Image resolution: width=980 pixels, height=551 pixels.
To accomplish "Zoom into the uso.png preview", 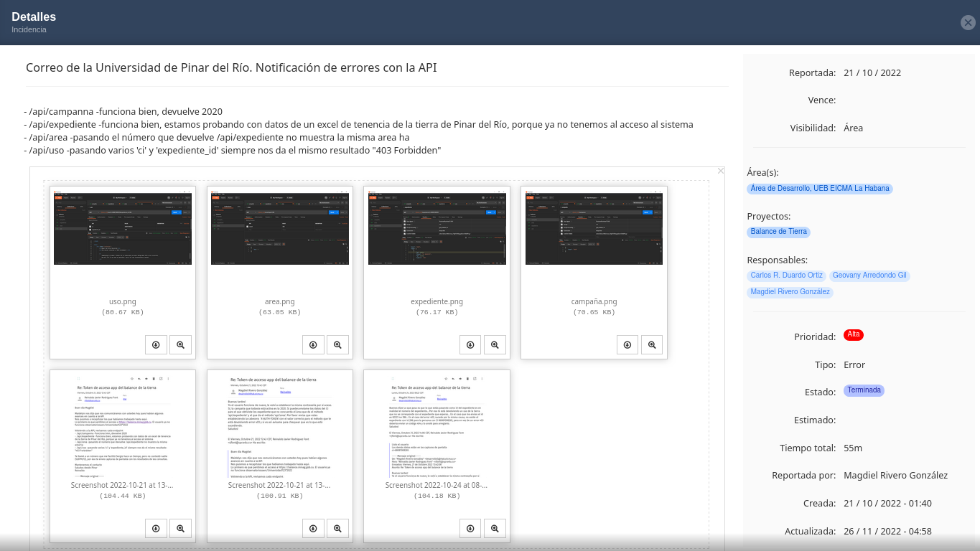I will point(180,345).
